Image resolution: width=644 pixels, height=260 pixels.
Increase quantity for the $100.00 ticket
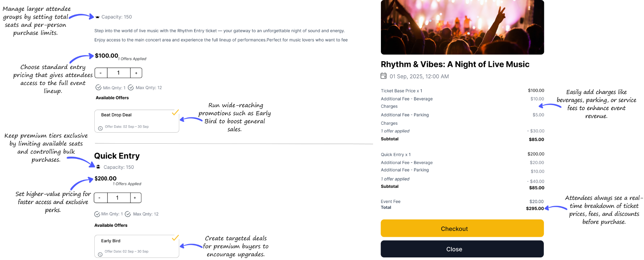click(136, 73)
